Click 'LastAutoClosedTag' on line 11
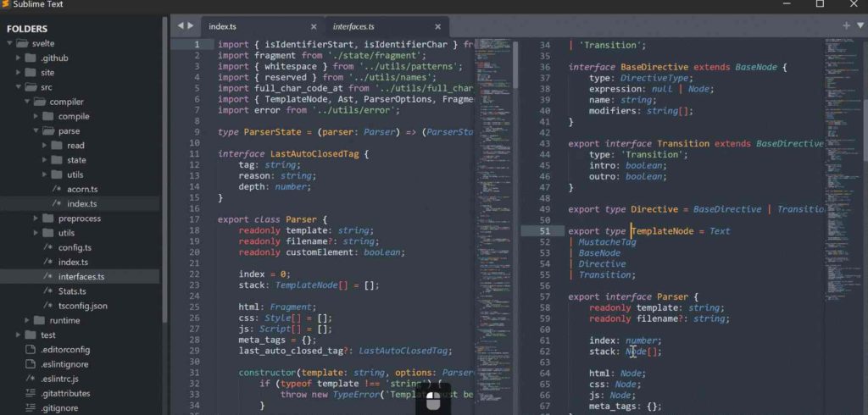The image size is (868, 415). pos(314,154)
